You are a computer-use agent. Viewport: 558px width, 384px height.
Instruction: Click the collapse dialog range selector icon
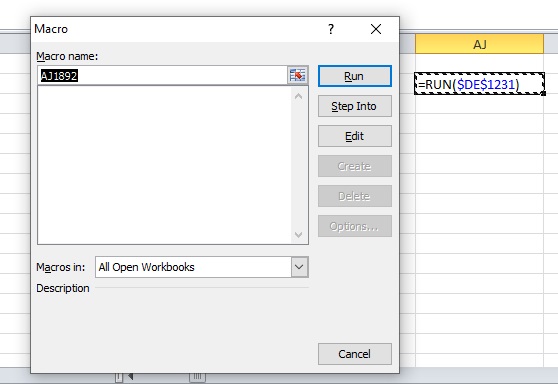pos(298,75)
